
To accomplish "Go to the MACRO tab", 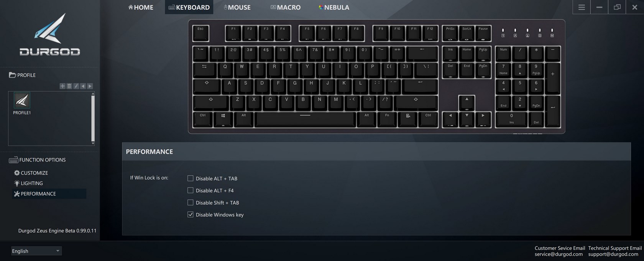I will tap(286, 7).
